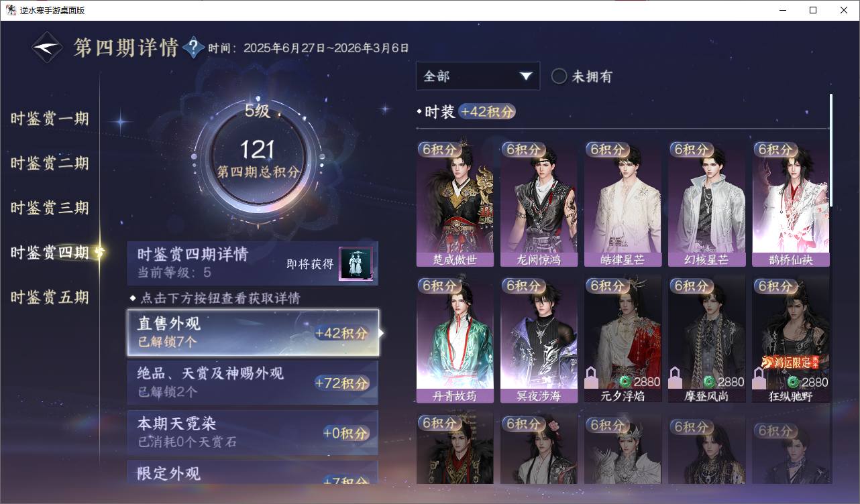This screenshot has height=504, width=860.
Task: Select 时鉴赏三期 in sidebar
Action: (x=50, y=208)
